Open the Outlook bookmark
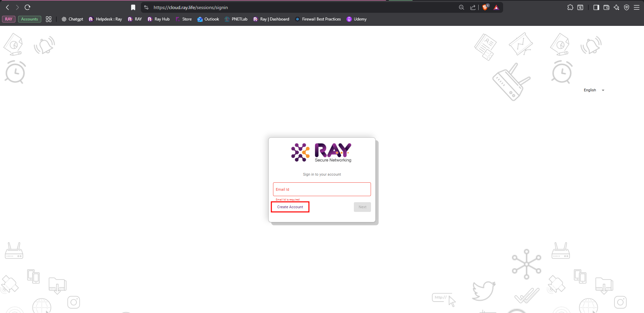 point(208,19)
